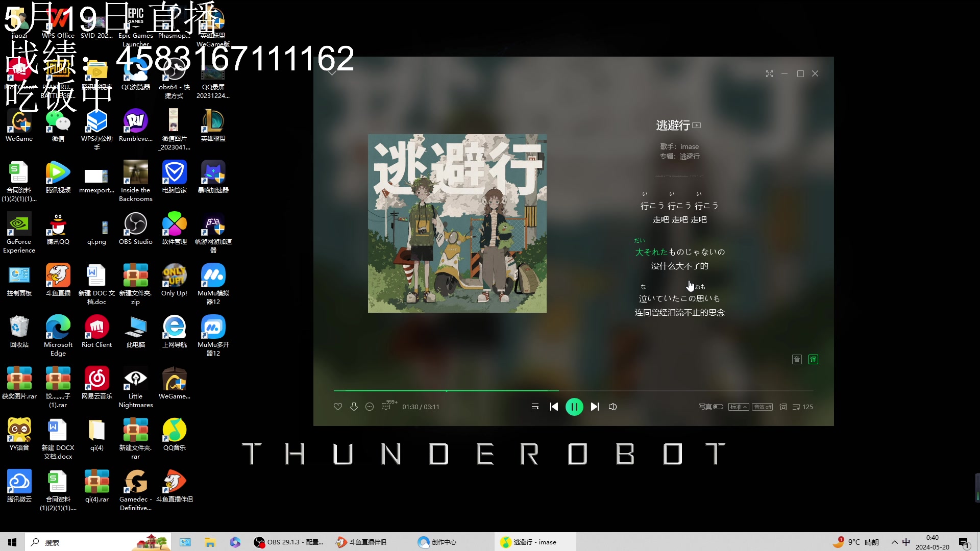Open the 回收站 recycle bin
Image resolution: width=980 pixels, height=551 pixels.
[19, 332]
